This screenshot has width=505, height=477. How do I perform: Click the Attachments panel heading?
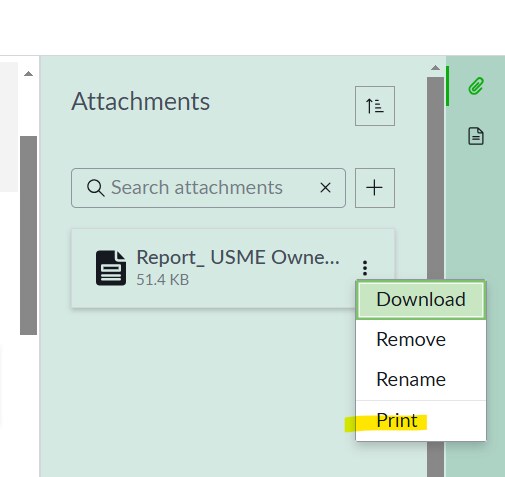(141, 101)
